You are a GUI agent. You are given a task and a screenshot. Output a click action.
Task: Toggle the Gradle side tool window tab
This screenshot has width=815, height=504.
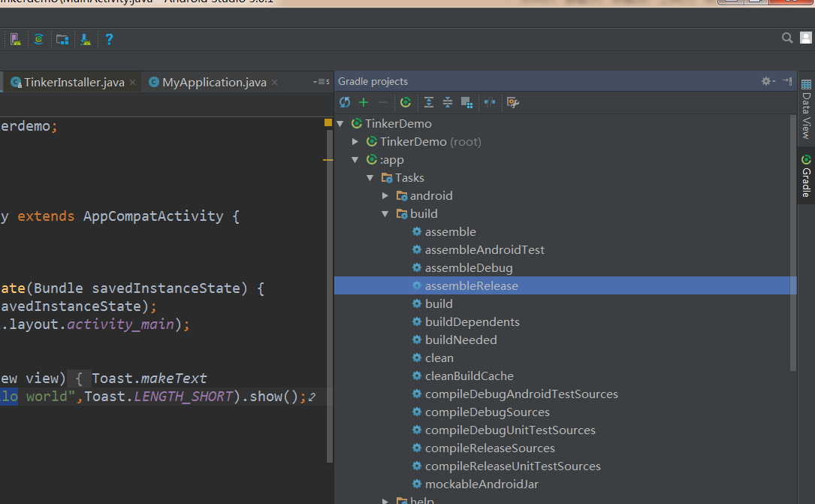pos(806,176)
